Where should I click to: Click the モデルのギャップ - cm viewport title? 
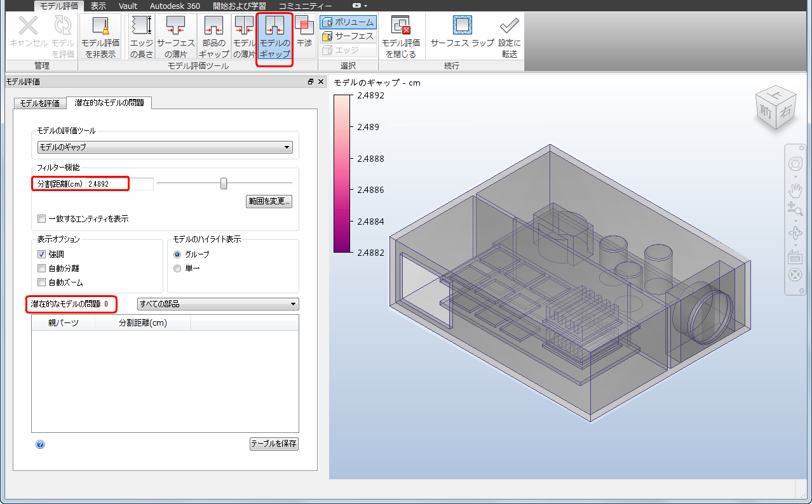coord(377,83)
